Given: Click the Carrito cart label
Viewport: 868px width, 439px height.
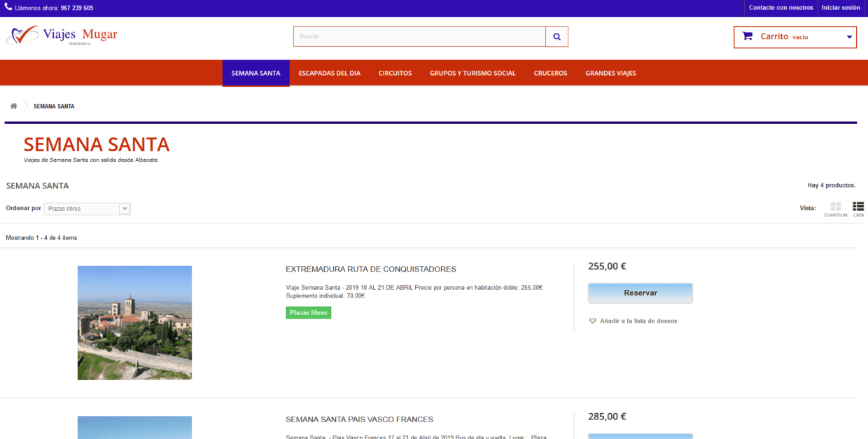Looking at the screenshot, I should pos(774,36).
